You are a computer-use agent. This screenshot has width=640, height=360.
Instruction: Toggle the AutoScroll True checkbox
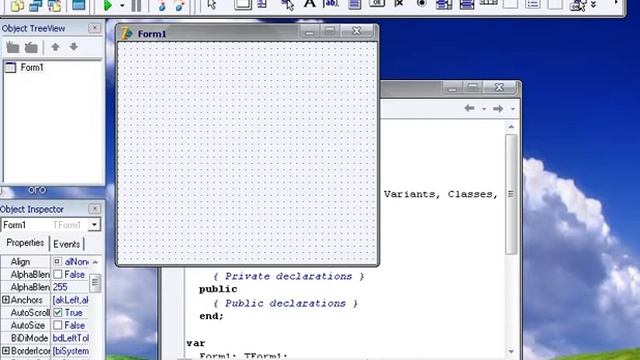point(58,313)
